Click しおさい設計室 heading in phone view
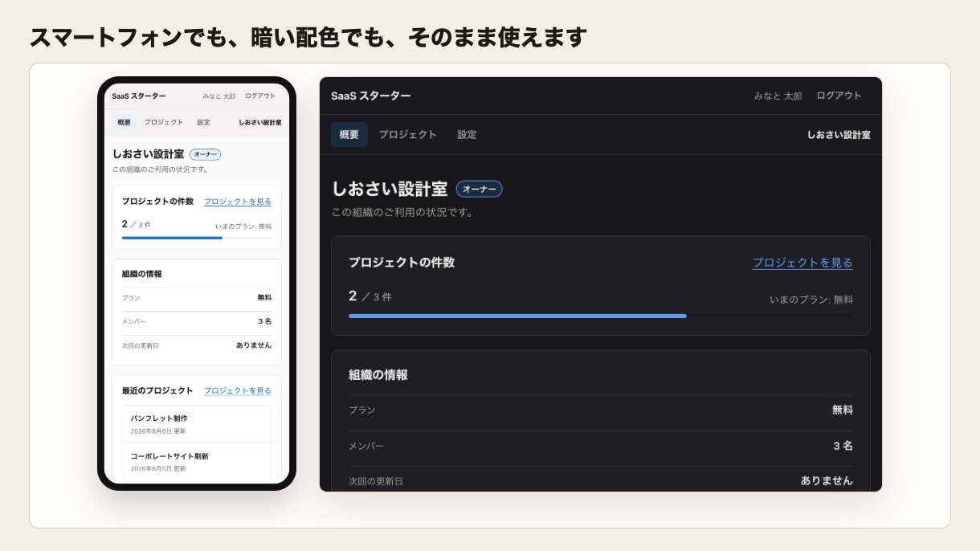980x551 pixels. (149, 153)
